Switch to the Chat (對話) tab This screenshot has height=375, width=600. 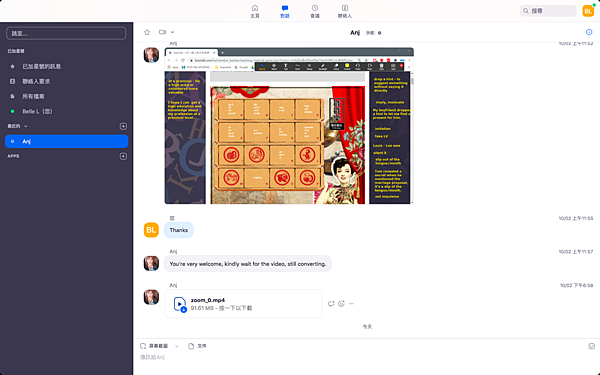click(x=285, y=11)
